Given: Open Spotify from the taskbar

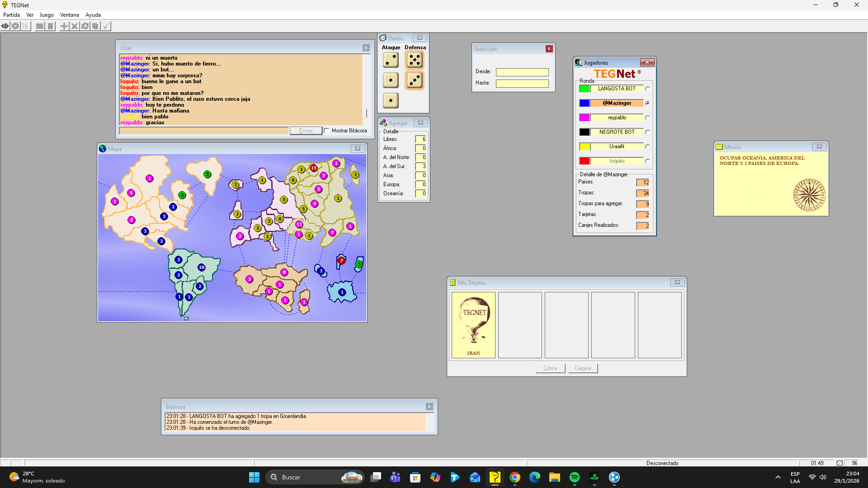Looking at the screenshot, I should coord(574,477).
